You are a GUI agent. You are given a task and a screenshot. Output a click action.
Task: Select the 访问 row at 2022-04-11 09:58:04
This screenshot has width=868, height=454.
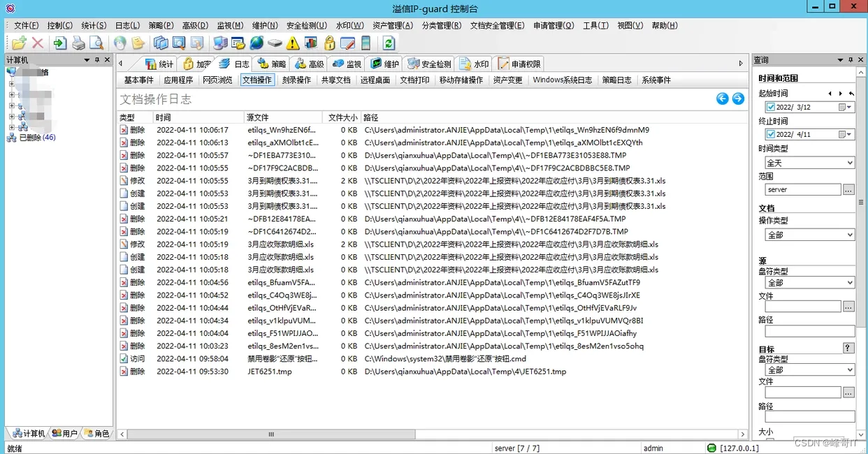click(432, 359)
